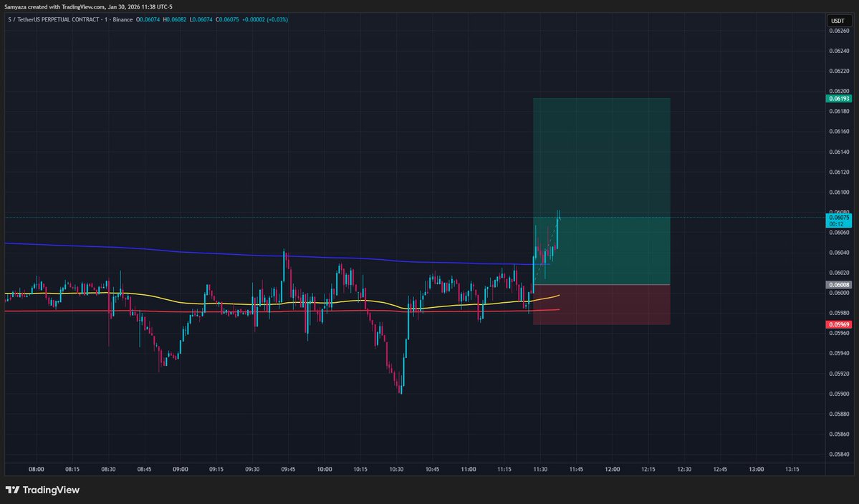Click the 0.06140 price axis label
The image size is (859, 504).
839,152
